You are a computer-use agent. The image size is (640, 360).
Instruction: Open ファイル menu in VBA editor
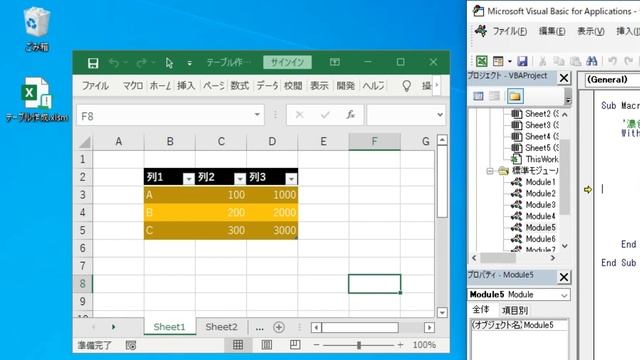509,31
